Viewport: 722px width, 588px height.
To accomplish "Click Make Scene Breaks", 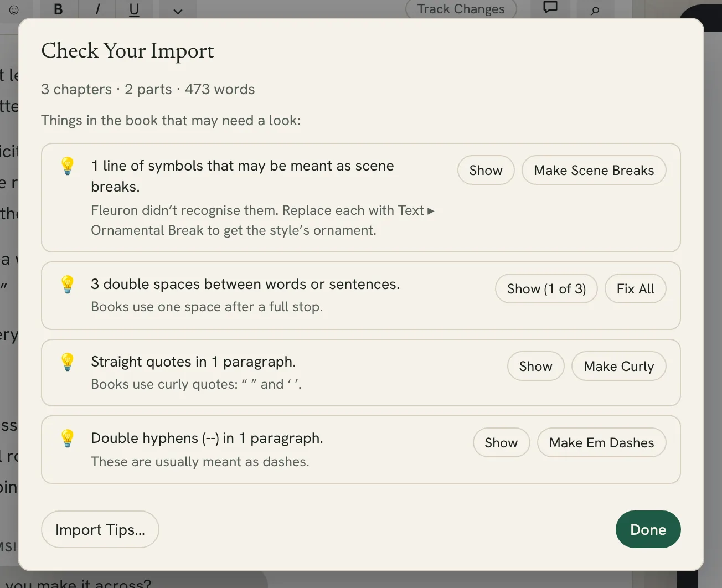I will [x=594, y=171].
